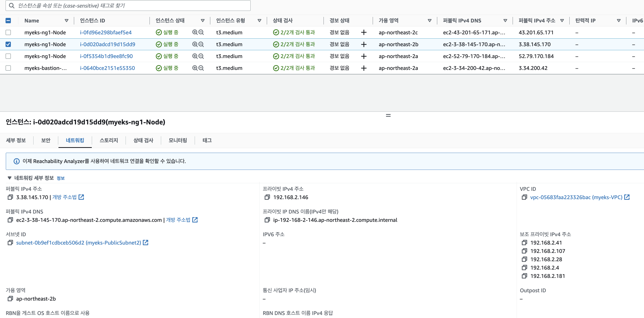This screenshot has height=318, width=644.
Task: Switch to the 보안 tab
Action: pos(46,140)
